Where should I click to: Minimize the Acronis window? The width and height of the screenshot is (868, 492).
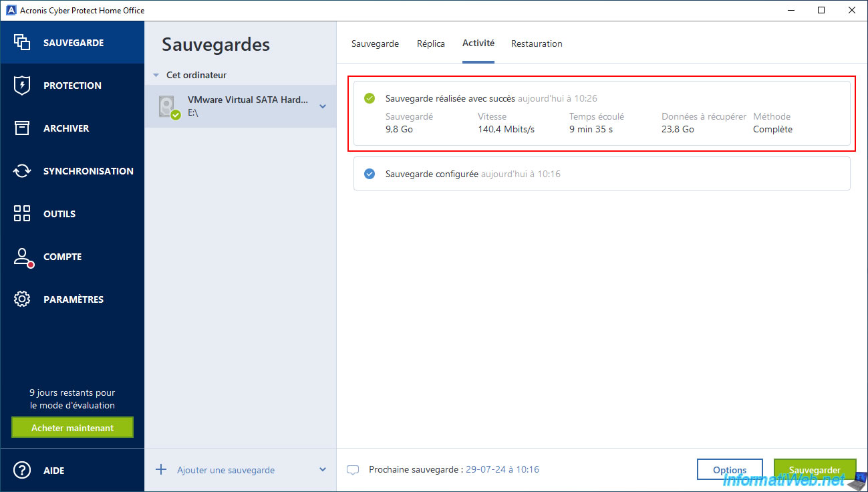click(790, 10)
